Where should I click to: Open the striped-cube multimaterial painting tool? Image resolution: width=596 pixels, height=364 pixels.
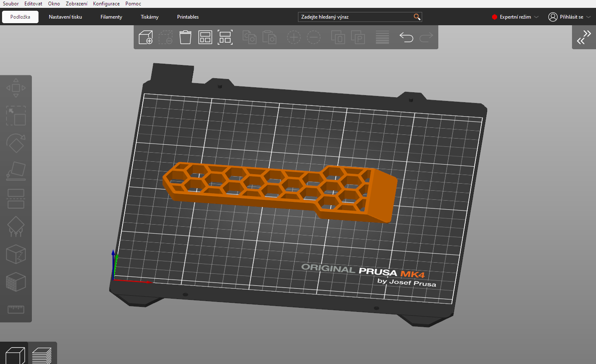[16, 282]
